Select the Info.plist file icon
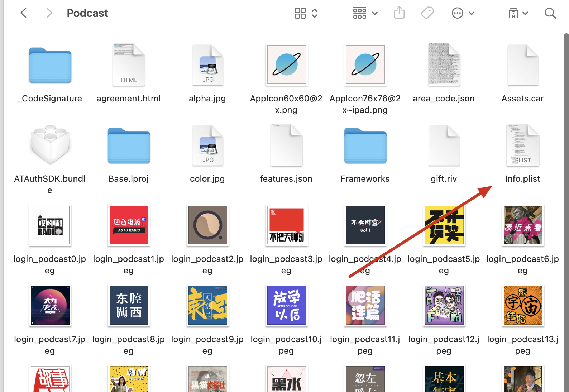Viewport: 569px width, 392px height. [x=523, y=145]
